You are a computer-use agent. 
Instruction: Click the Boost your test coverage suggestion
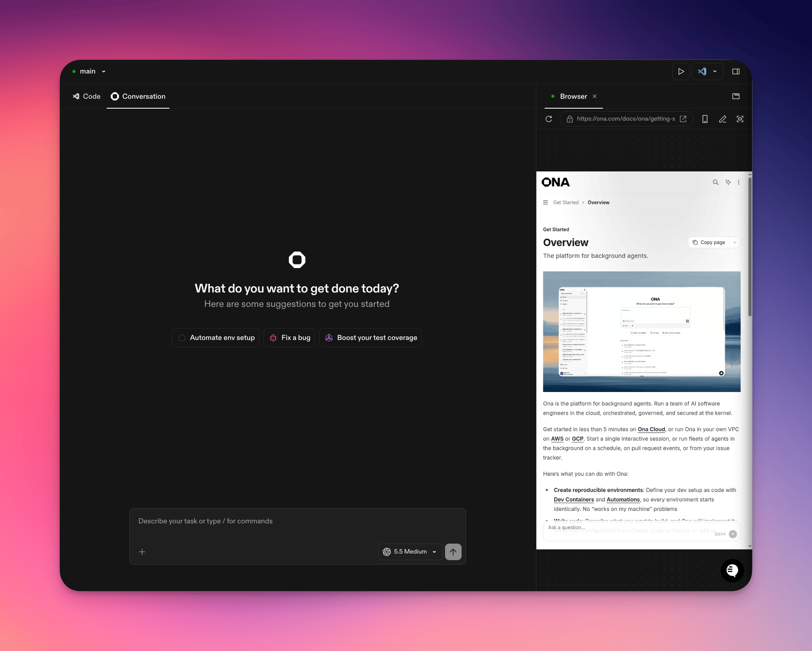tap(370, 338)
